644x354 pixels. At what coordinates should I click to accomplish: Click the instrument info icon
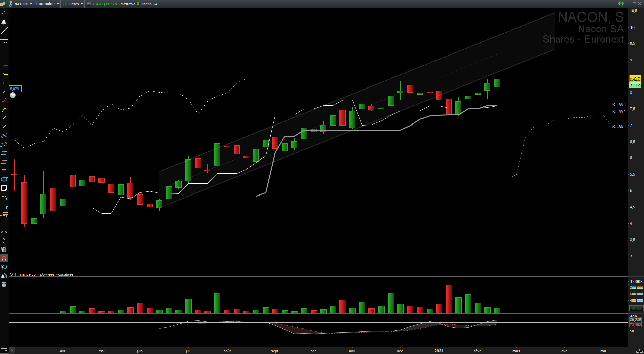[x=89, y=4]
